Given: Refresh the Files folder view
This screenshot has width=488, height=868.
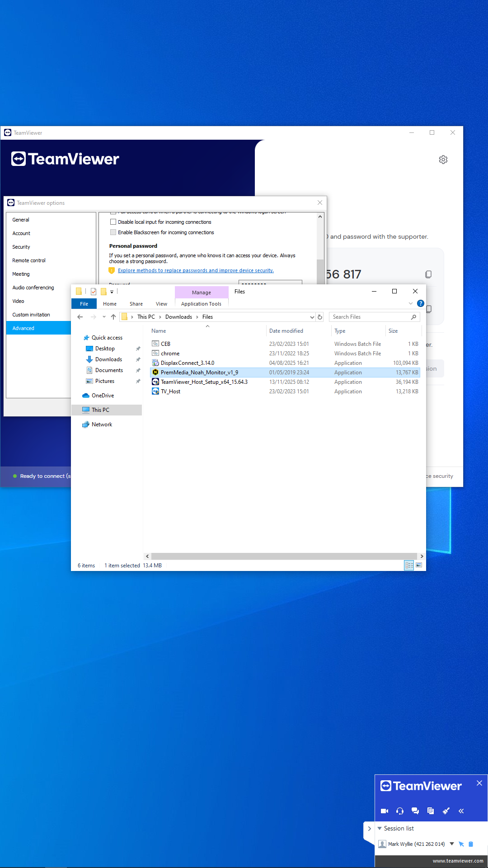Looking at the screenshot, I should (320, 317).
